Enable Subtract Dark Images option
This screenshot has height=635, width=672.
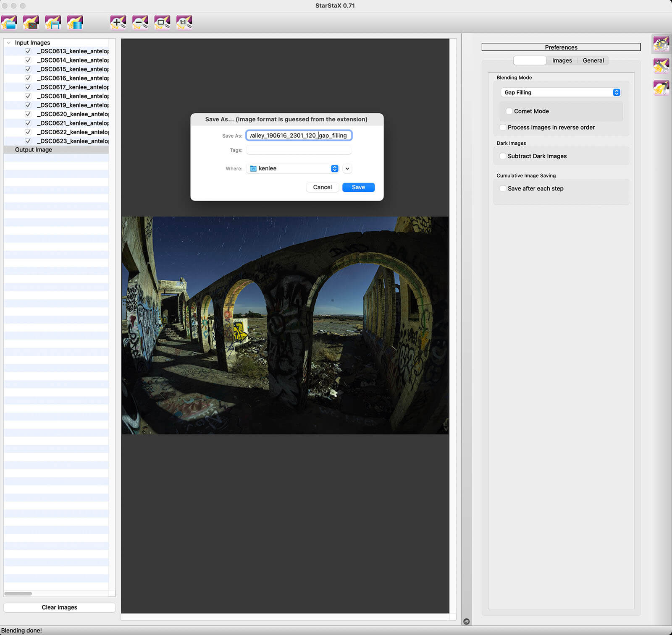pyautogui.click(x=503, y=156)
